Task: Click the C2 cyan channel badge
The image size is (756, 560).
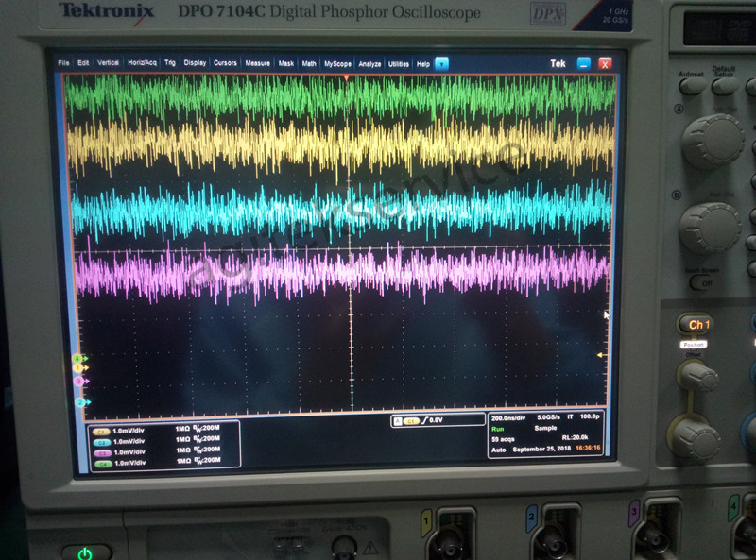Action: click(x=100, y=440)
